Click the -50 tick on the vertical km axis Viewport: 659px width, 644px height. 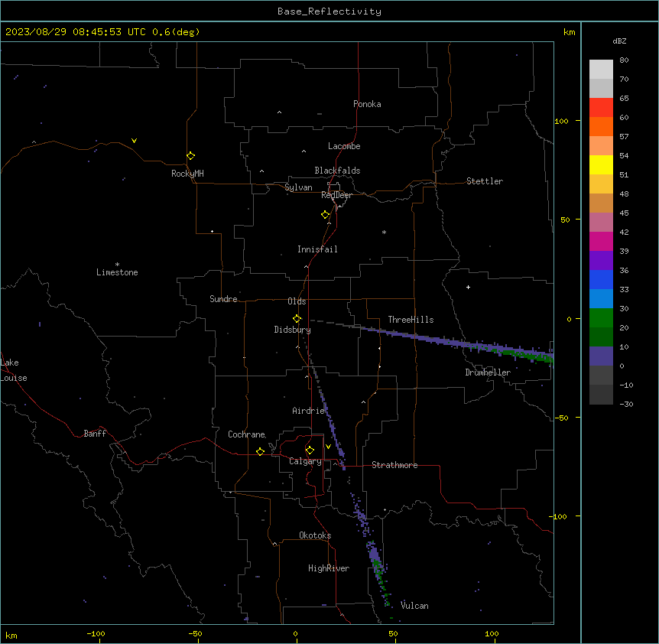(561, 418)
